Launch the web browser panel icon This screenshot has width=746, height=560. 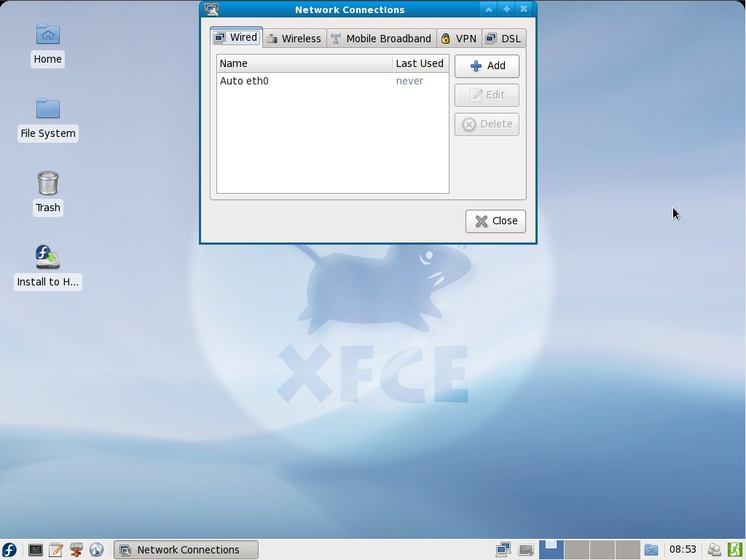96,550
